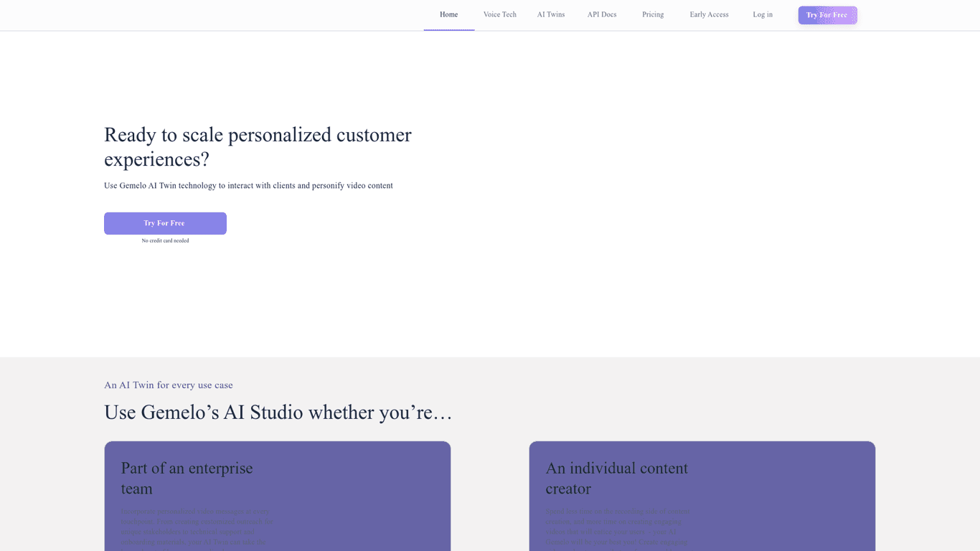
Task: Click 'An AI Twin for every use case'
Action: pos(169,385)
